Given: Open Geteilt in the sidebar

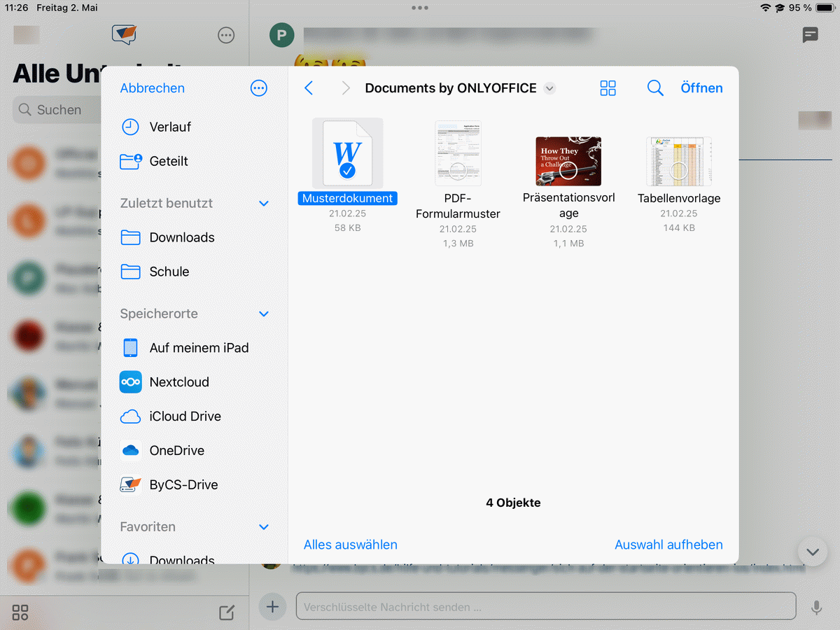Looking at the screenshot, I should coord(169,162).
